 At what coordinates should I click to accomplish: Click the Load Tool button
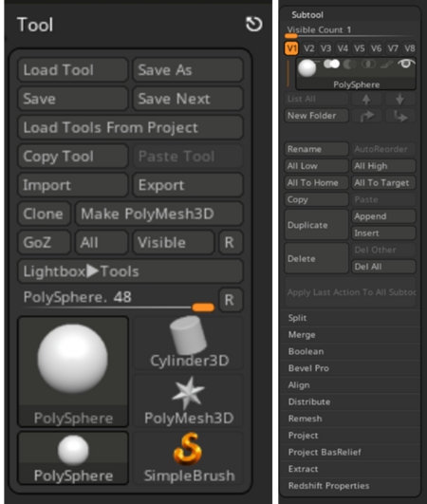pos(73,69)
